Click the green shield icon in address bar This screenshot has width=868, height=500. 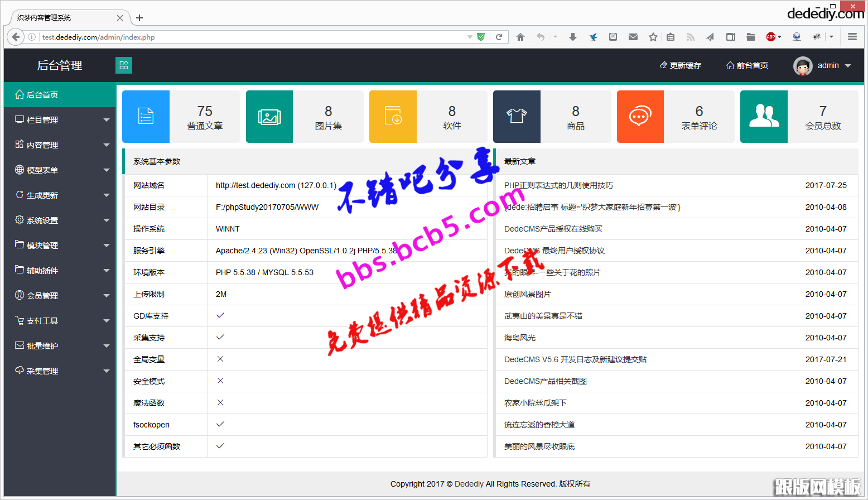point(481,37)
